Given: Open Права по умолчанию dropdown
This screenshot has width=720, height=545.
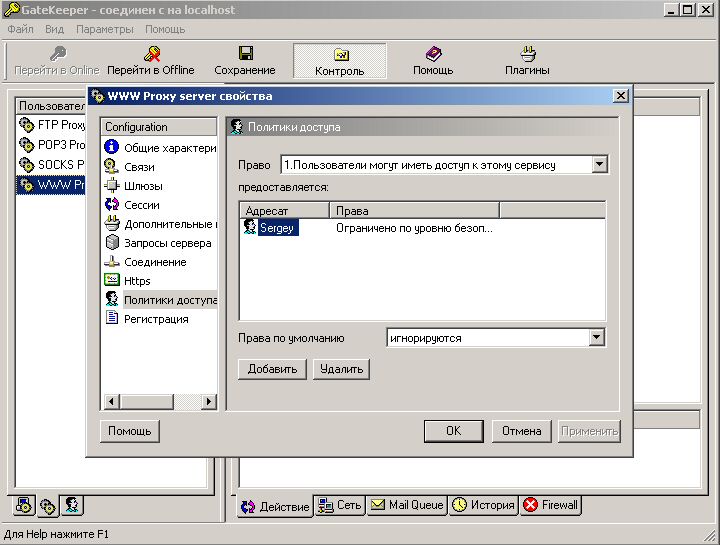Looking at the screenshot, I should [x=596, y=337].
